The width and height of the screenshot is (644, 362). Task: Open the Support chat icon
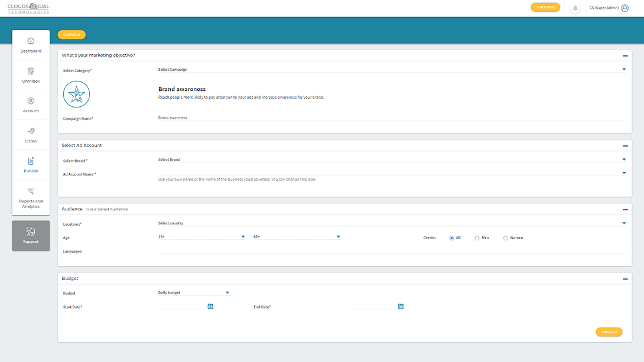coord(31,231)
